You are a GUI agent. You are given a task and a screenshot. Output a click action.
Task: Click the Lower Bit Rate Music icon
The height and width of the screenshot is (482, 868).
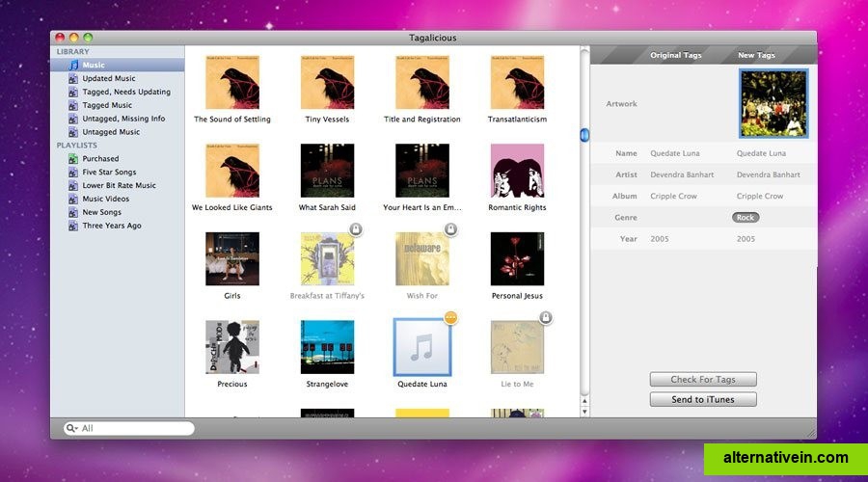pyautogui.click(x=73, y=185)
